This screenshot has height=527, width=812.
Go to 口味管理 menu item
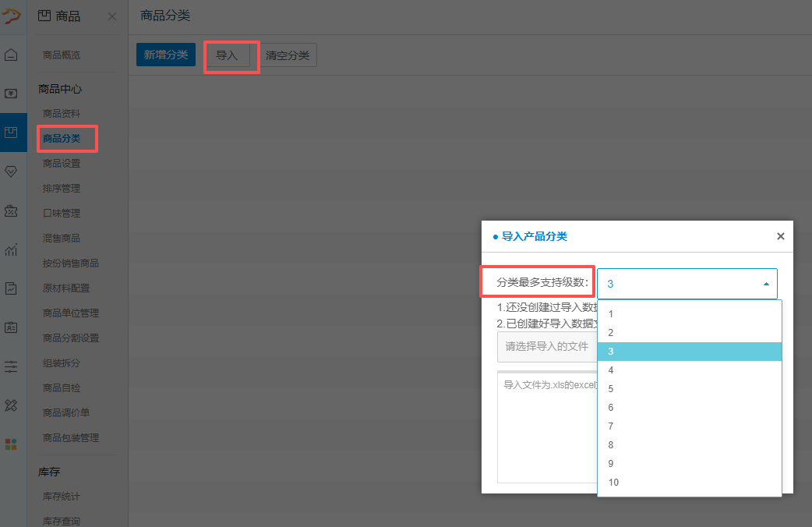click(62, 214)
